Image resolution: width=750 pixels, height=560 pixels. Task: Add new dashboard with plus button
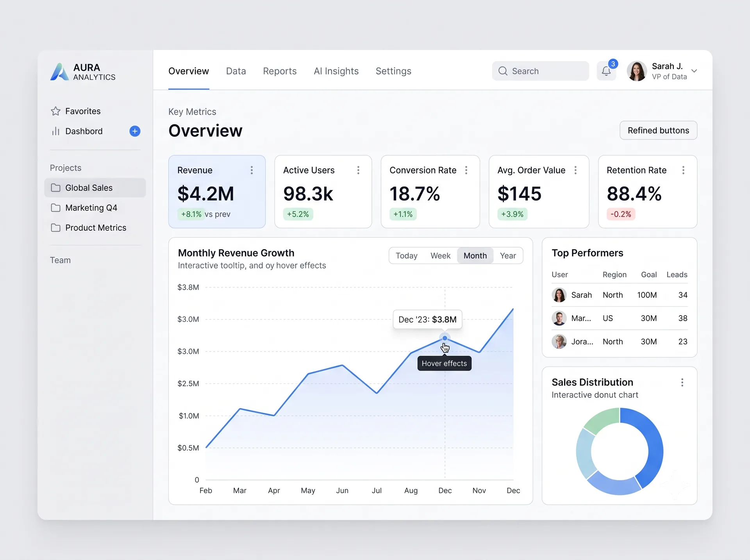[135, 131]
